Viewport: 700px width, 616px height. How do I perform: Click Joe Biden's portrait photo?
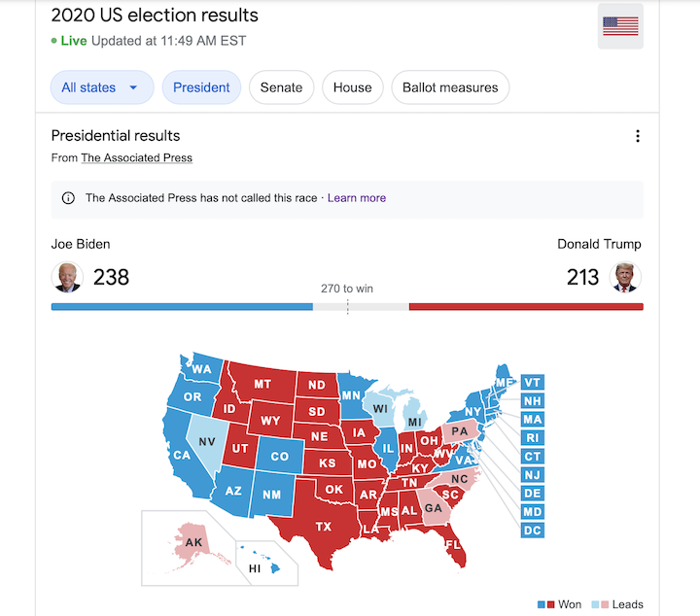click(x=67, y=278)
